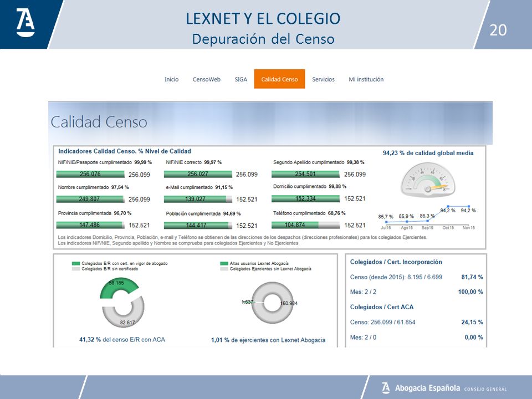Click the Población progress bar showing 144.417

tap(198, 226)
